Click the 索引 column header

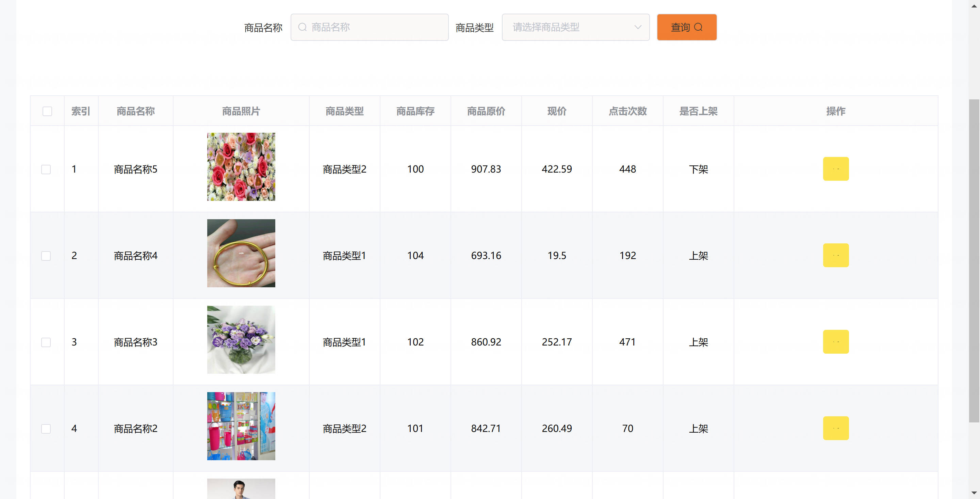[81, 111]
